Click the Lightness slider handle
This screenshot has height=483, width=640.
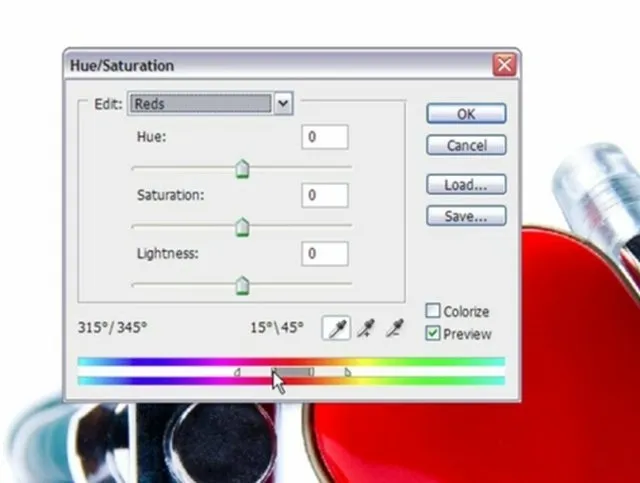[x=242, y=285]
